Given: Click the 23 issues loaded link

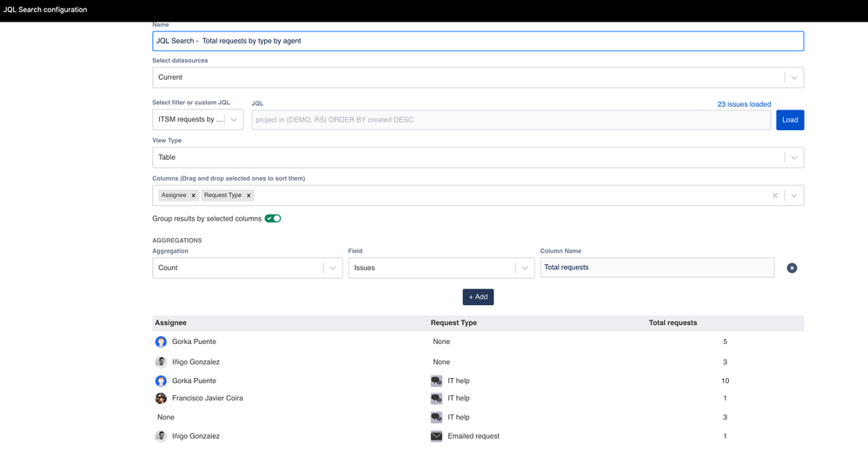Looking at the screenshot, I should [x=744, y=104].
